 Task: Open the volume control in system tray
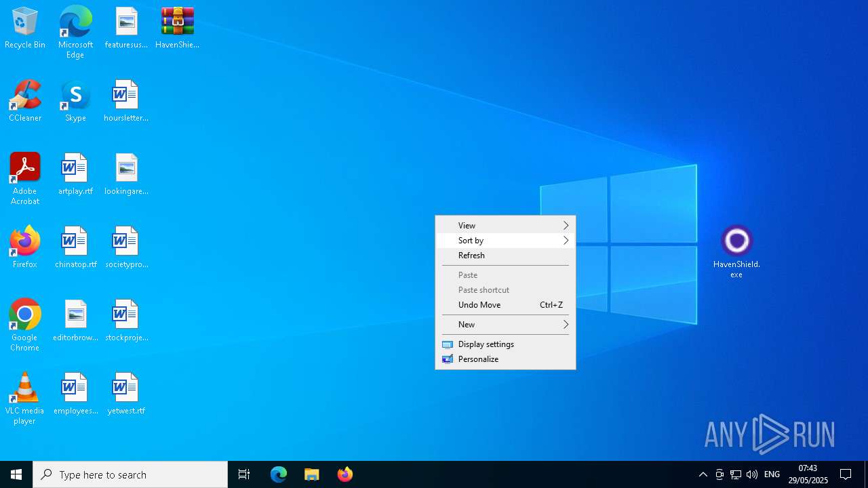[x=751, y=474]
